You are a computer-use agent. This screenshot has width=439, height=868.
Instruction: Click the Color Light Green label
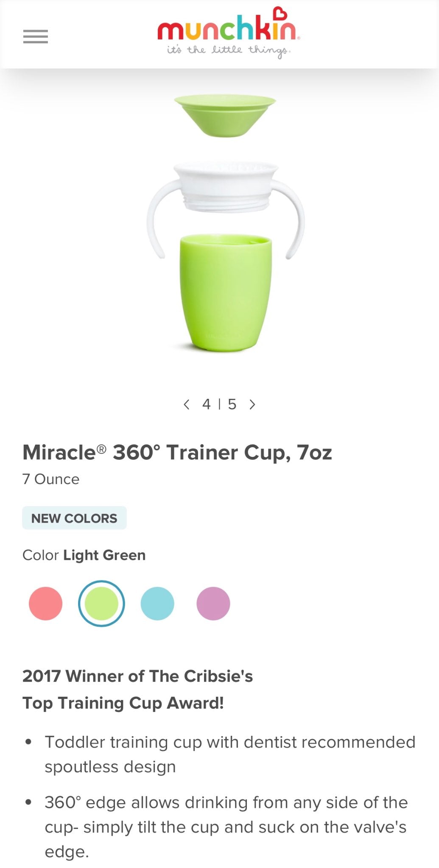click(84, 555)
